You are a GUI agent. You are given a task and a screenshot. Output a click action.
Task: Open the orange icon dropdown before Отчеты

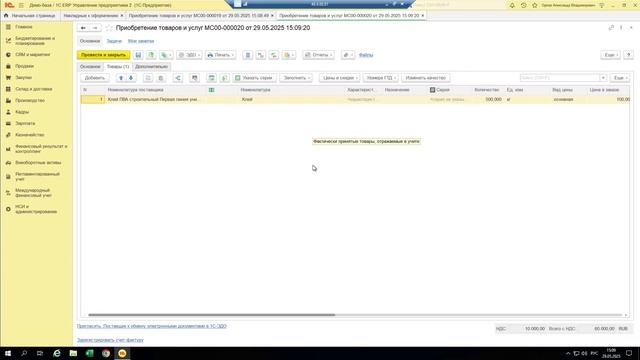tap(289, 55)
